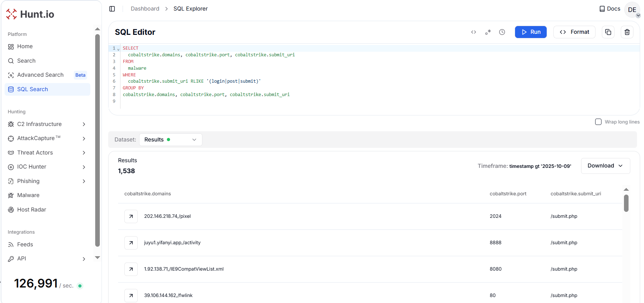
Task: Click domain juyu1.yifanyi.app,/activity
Action: pos(172,243)
